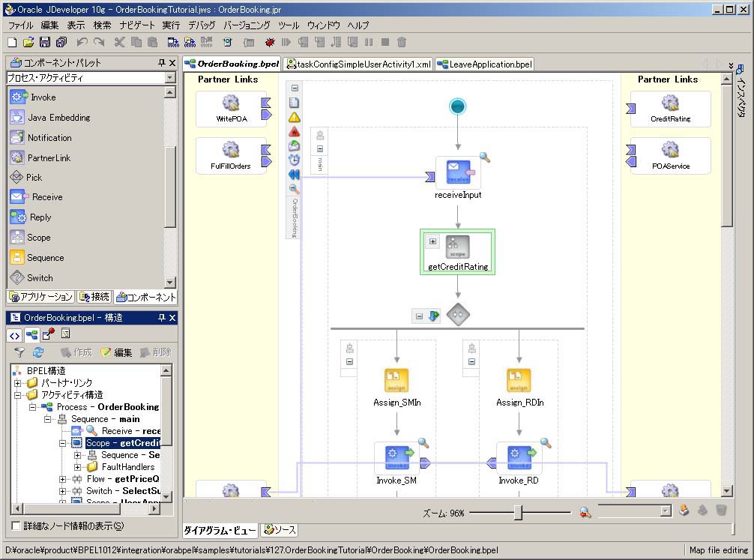The image size is (754, 560).
Task: Expand Flow - getPriceQ tree node
Action: (62, 479)
